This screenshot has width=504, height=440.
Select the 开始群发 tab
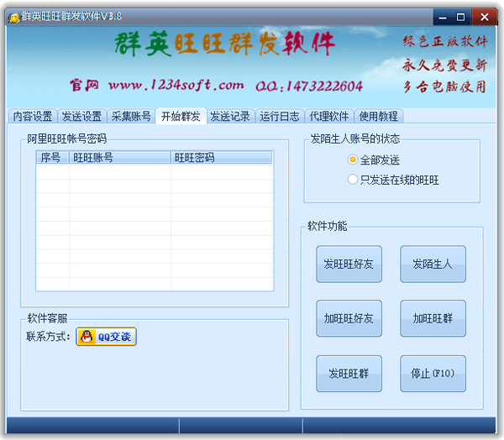click(181, 117)
